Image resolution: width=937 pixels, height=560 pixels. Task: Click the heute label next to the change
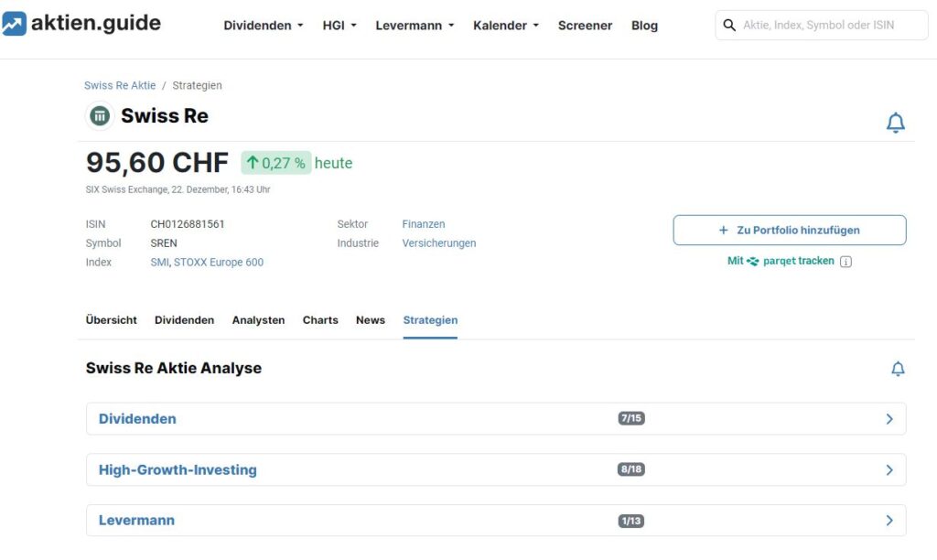[333, 163]
